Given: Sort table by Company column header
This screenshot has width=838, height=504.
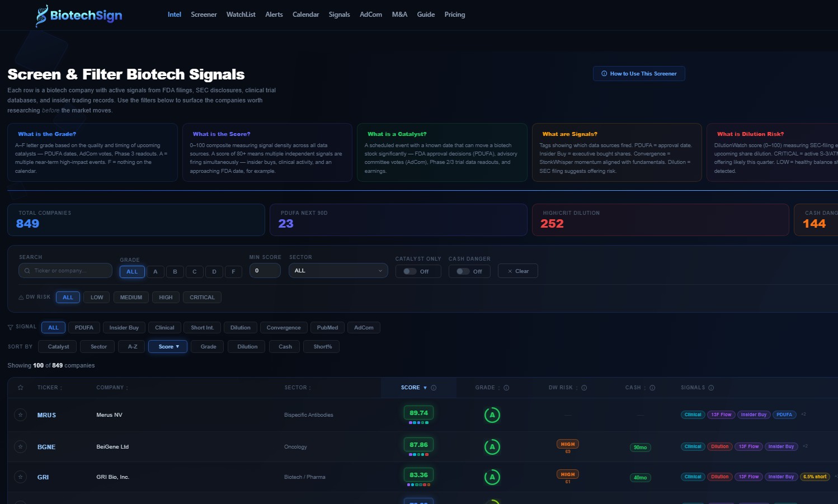Looking at the screenshot, I should coord(112,388).
